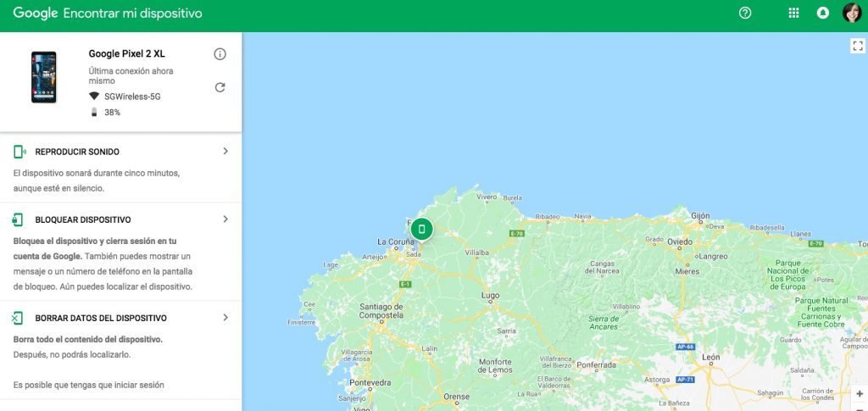
Task: Click La Coruña label on map
Action: coord(395,242)
